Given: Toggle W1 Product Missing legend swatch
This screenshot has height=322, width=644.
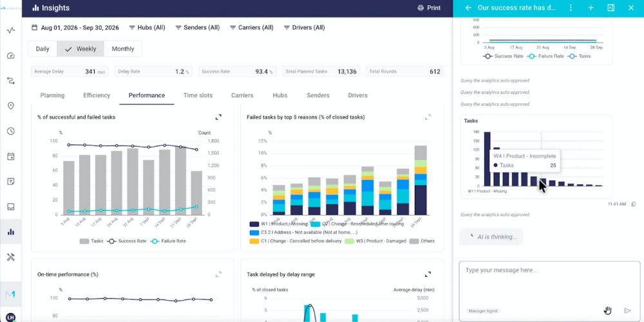Looking at the screenshot, I should tap(254, 224).
